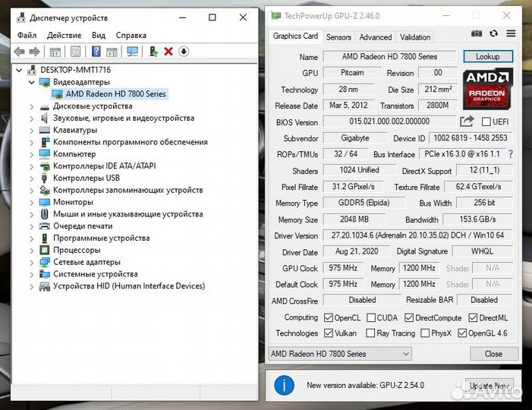This screenshot has width=532, height=410.
Task: Collapse the Видеоадаптеры tree node
Action: [32, 82]
